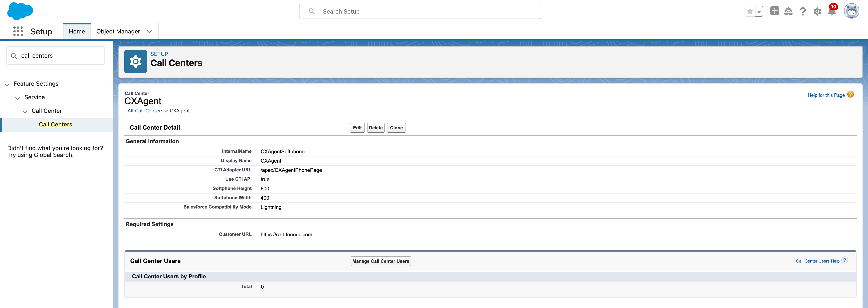Image resolution: width=868 pixels, height=308 pixels.
Task: Click the Clone button for CXAgent
Action: click(x=396, y=128)
